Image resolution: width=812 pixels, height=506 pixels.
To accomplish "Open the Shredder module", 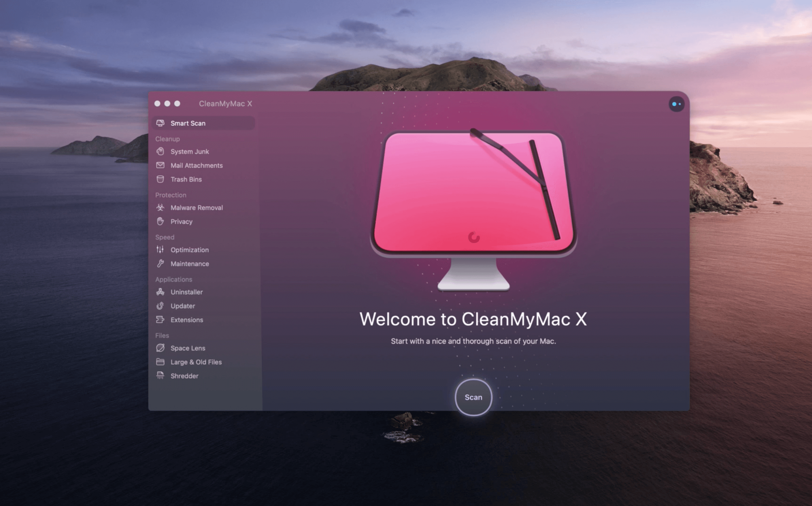I will (203, 376).
